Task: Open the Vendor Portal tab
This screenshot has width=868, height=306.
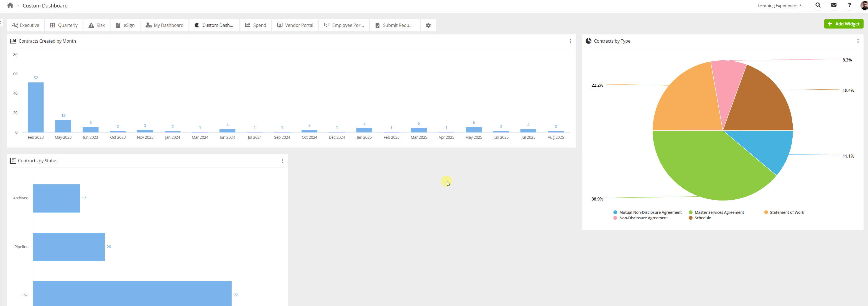Action: [x=295, y=25]
